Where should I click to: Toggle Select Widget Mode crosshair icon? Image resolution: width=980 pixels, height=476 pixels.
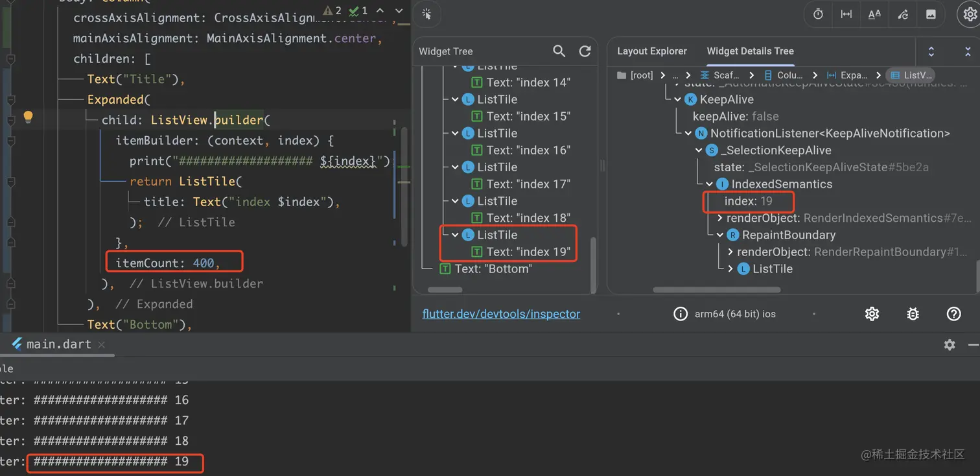[x=426, y=14]
